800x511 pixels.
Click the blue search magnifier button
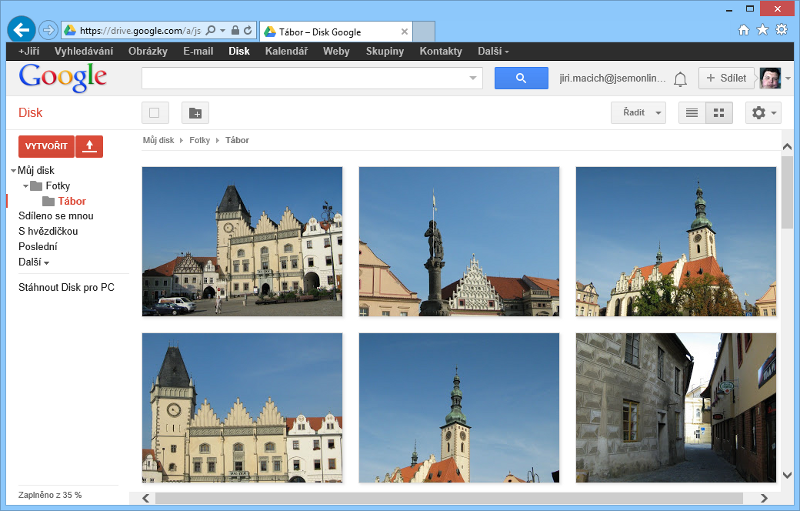(x=521, y=78)
